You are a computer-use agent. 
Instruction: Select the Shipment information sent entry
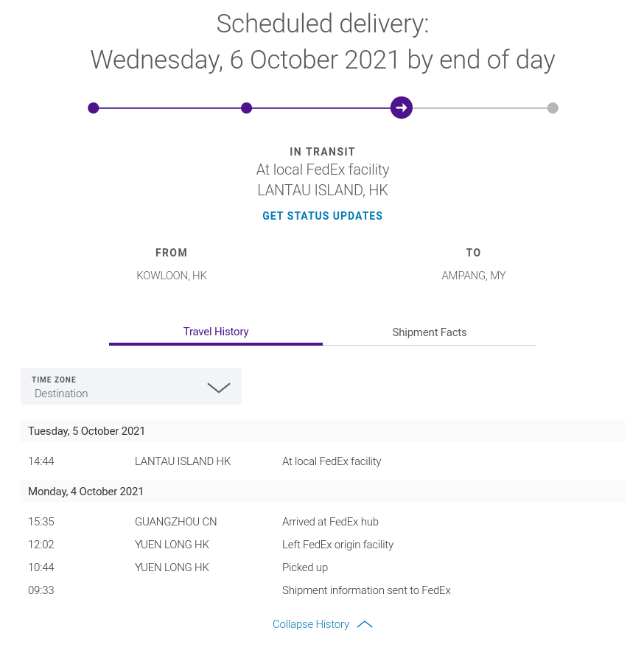[366, 590]
